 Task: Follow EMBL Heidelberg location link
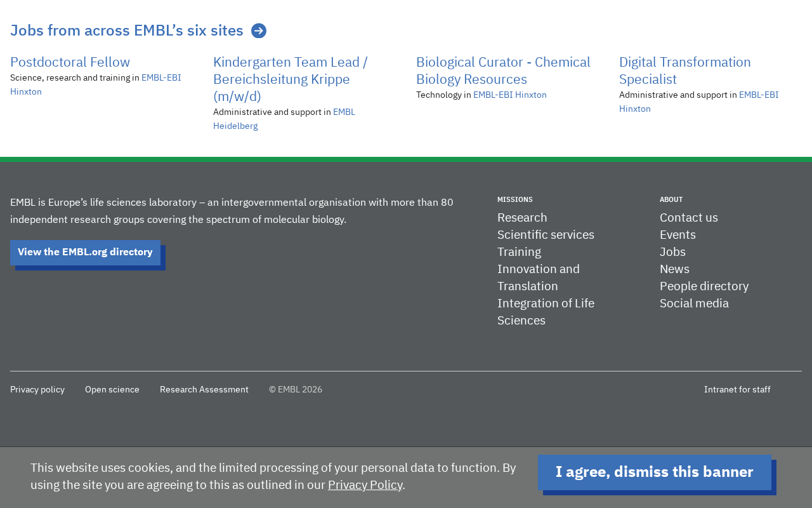coord(284,119)
